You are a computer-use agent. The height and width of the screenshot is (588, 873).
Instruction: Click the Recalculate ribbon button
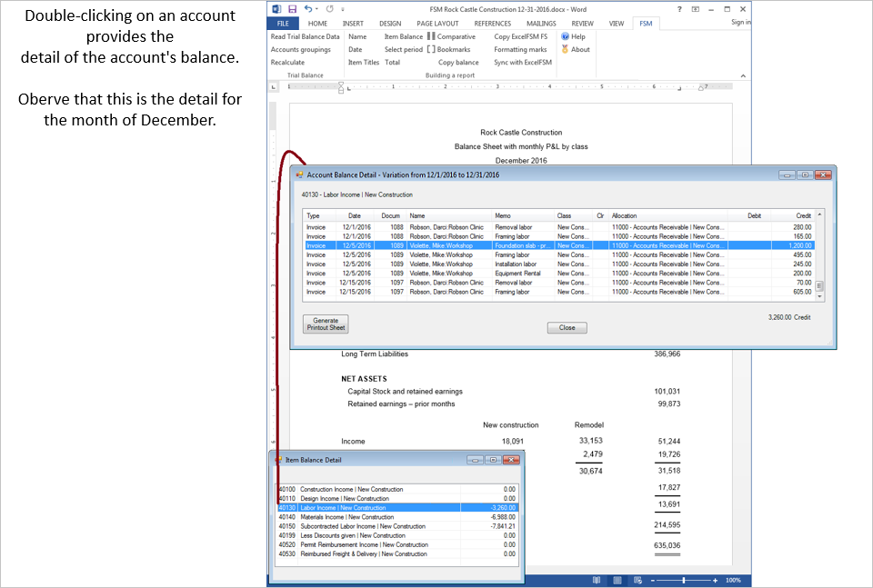click(287, 63)
